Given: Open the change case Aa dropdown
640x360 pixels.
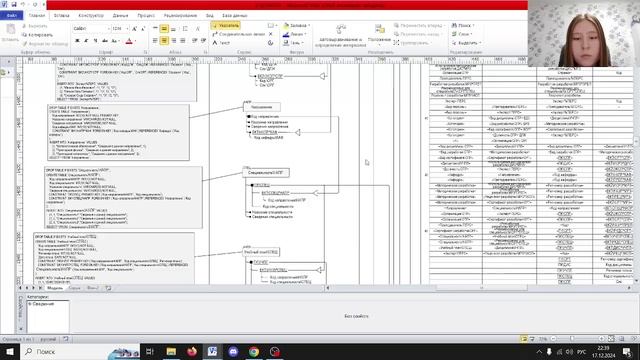Looking at the screenshot, I should (115, 41).
